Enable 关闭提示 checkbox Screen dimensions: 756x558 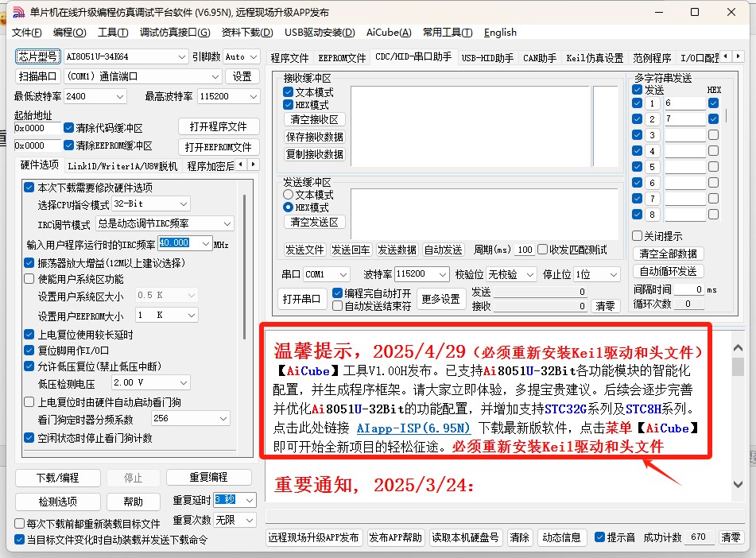637,236
